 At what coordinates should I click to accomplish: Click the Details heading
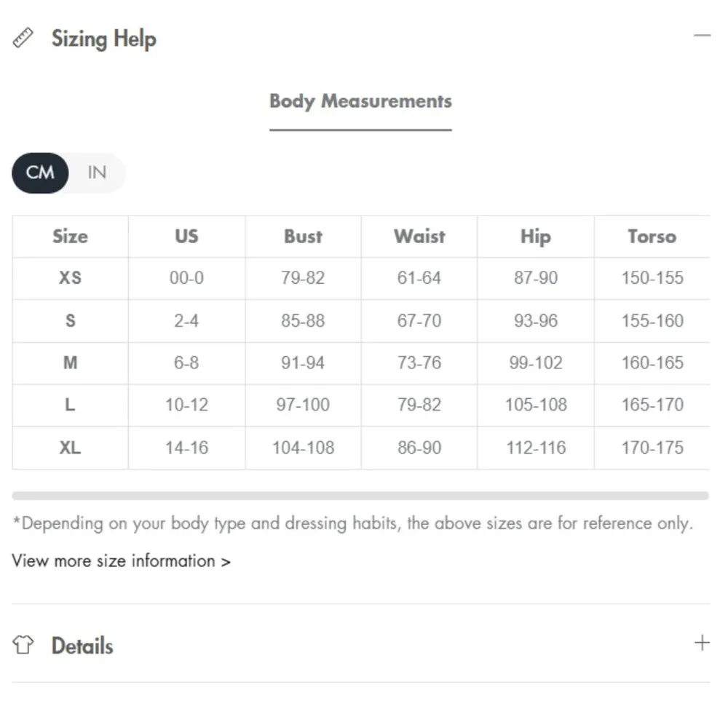[82, 646]
